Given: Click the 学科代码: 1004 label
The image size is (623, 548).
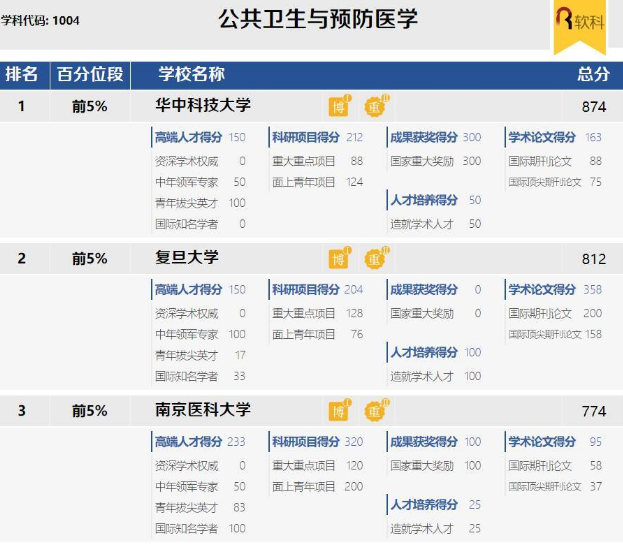Looking at the screenshot, I should pyautogui.click(x=40, y=20).
